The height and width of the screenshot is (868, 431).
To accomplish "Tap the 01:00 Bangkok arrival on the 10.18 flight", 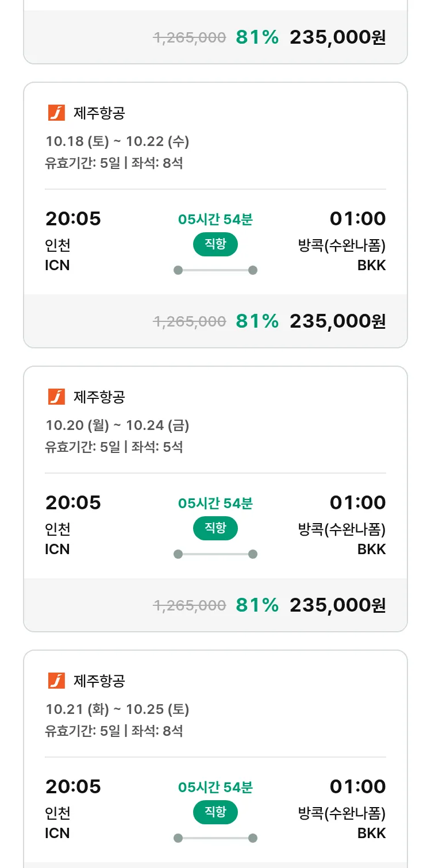I will (x=357, y=219).
